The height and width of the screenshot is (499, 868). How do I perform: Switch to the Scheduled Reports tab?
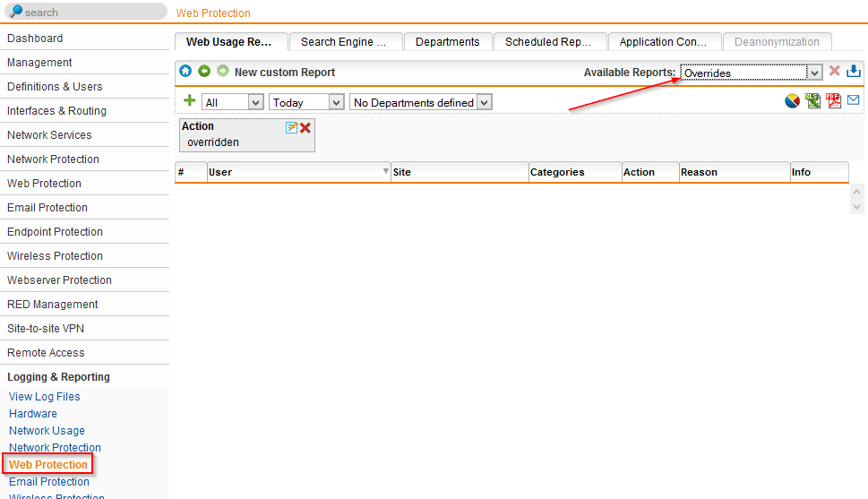click(x=549, y=42)
